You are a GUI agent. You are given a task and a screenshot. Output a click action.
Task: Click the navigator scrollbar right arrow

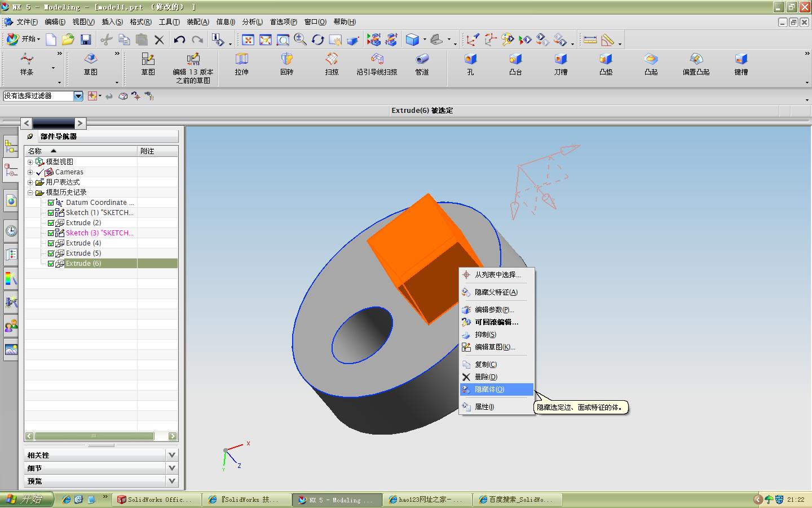point(173,436)
